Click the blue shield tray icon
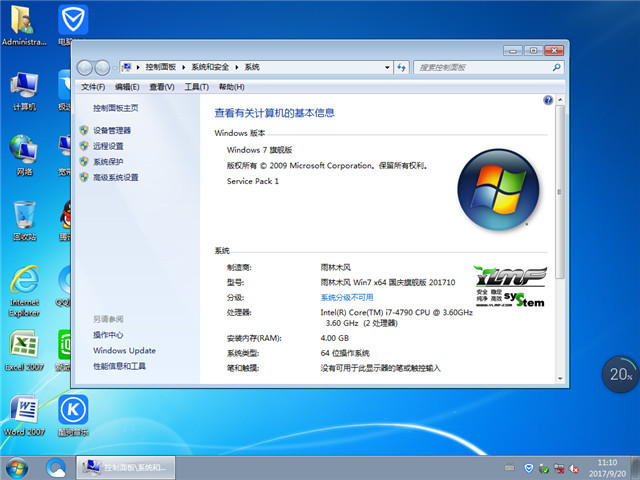Image resolution: width=640 pixels, height=480 pixels. 529,468
